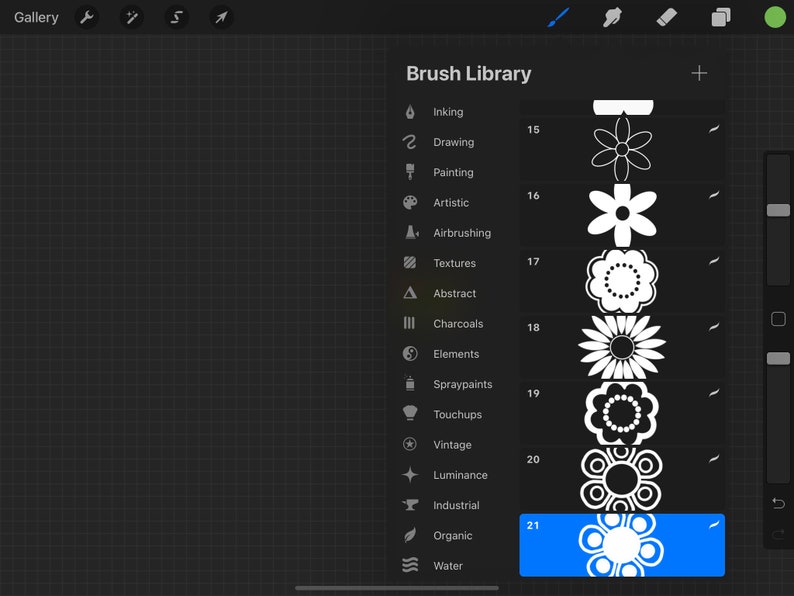The height and width of the screenshot is (596, 794).
Task: Select the Vintage brush set
Action: (452, 445)
